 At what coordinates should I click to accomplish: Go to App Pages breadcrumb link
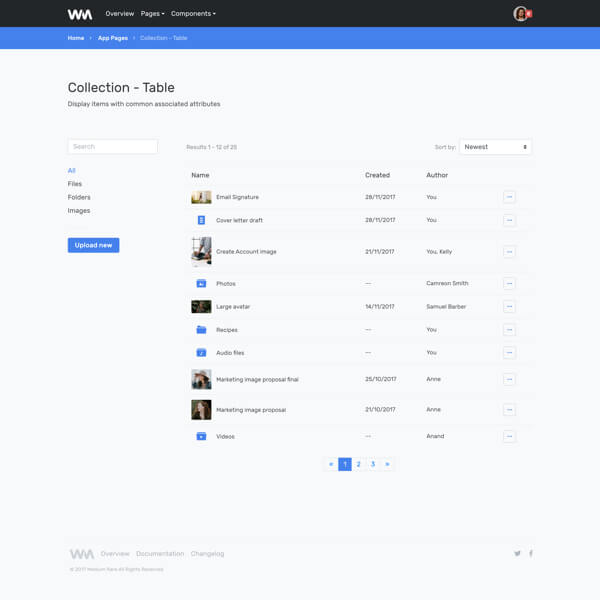[x=113, y=38]
